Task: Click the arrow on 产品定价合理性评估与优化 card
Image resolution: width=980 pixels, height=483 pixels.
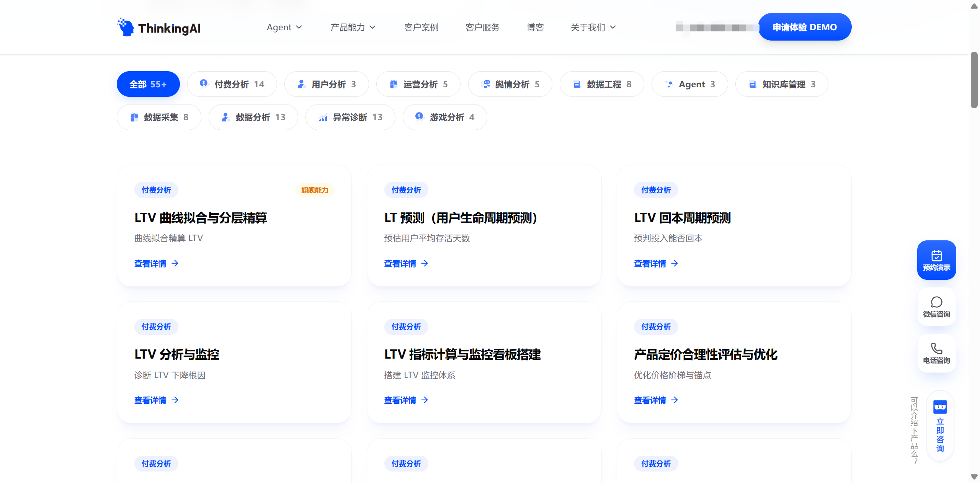Action: (x=675, y=400)
